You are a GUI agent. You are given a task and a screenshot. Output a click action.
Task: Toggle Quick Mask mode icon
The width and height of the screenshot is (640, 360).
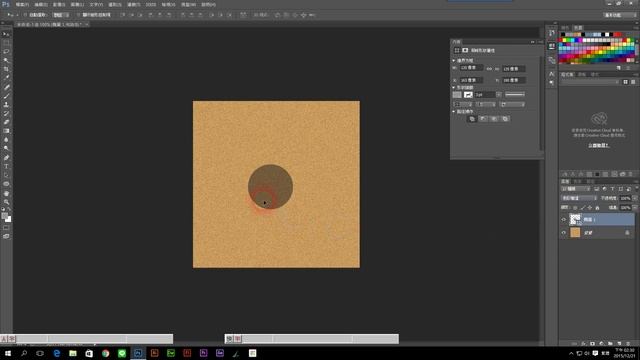pyautogui.click(x=6, y=228)
